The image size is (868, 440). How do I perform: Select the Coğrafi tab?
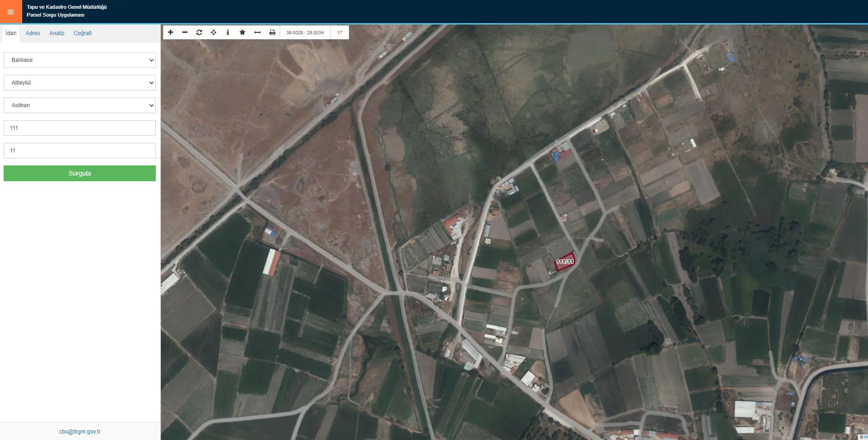click(x=83, y=33)
